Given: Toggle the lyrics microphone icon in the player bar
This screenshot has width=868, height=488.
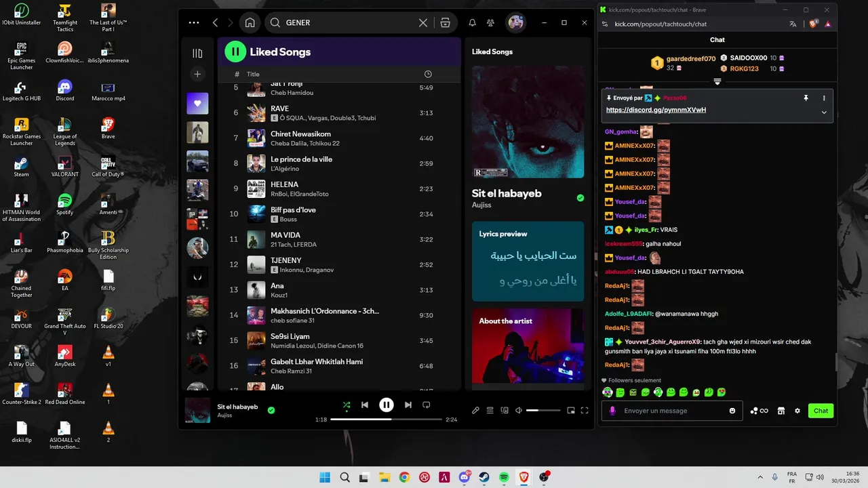Looking at the screenshot, I should [475, 410].
